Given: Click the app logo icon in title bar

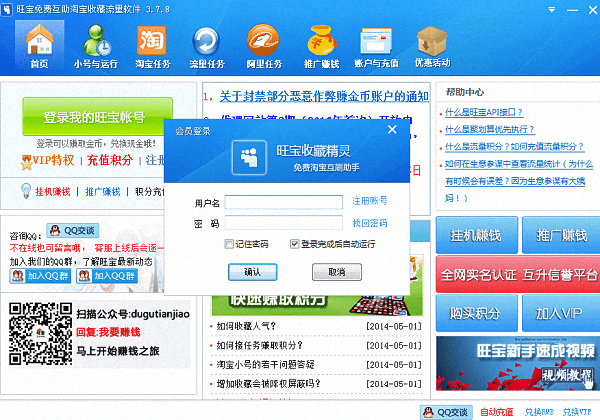Looking at the screenshot, I should click(7, 9).
